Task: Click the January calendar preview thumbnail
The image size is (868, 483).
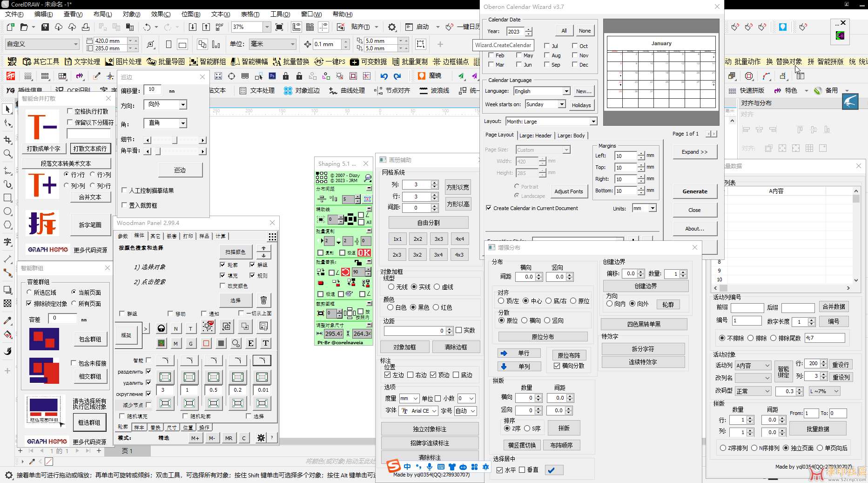Action: [661, 72]
